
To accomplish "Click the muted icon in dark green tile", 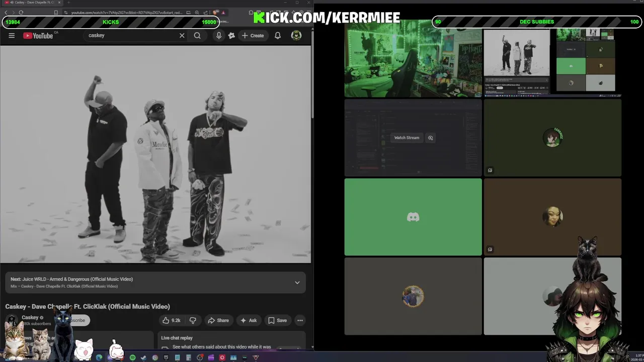I will click(x=490, y=170).
